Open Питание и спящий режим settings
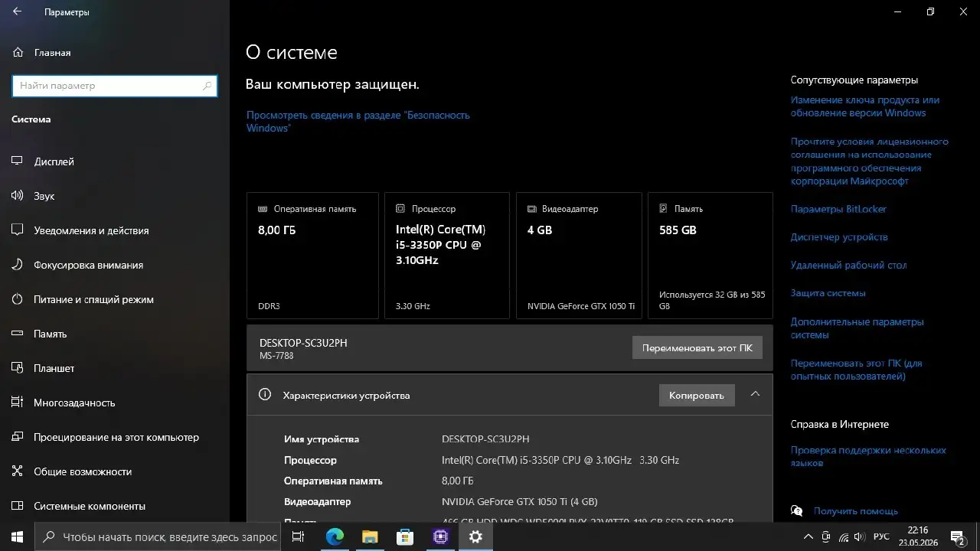The width and height of the screenshot is (980, 551). pyautogui.click(x=115, y=299)
